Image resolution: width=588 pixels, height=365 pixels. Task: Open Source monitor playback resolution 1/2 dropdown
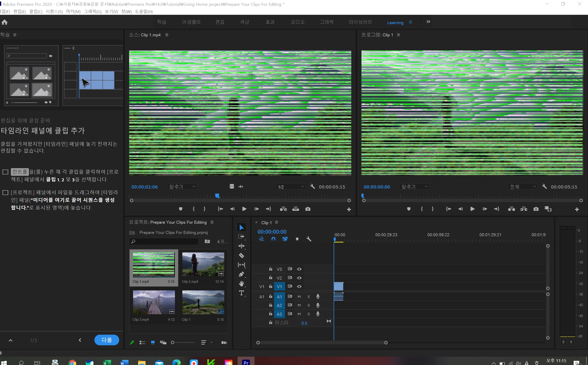tap(291, 187)
